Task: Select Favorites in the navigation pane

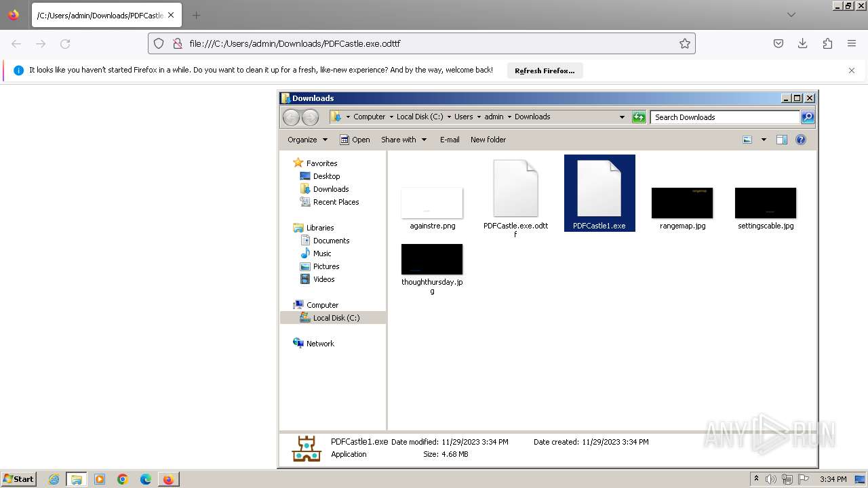Action: tap(321, 163)
